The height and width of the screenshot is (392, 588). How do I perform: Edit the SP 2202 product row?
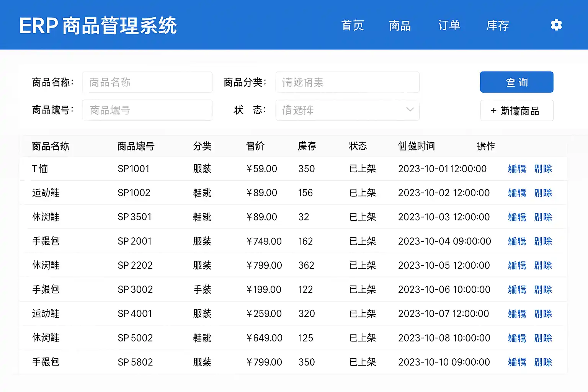[x=517, y=265]
